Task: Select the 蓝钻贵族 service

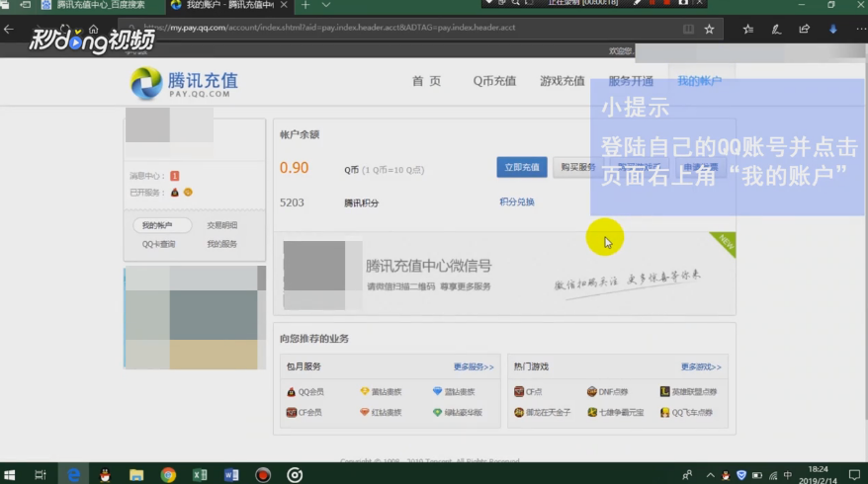Action: pos(454,391)
